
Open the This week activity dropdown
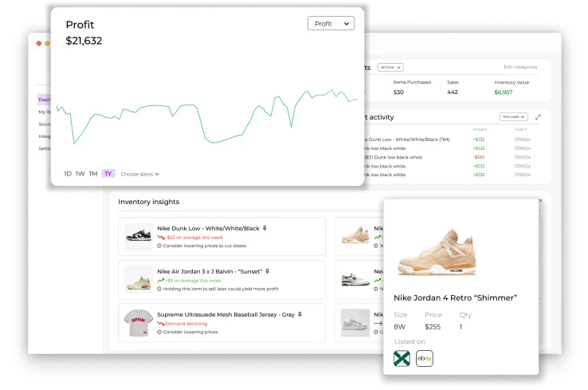point(513,117)
